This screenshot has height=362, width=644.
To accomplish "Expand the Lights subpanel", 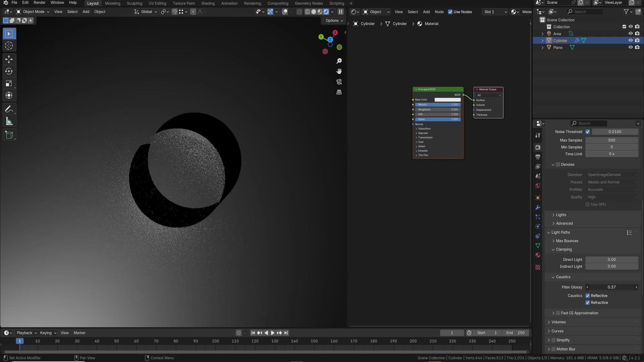I will click(561, 215).
